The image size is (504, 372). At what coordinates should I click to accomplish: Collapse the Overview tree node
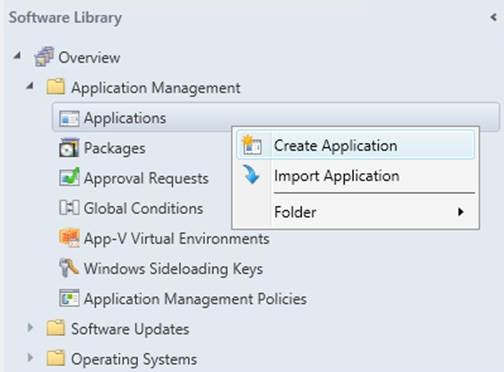(x=17, y=56)
